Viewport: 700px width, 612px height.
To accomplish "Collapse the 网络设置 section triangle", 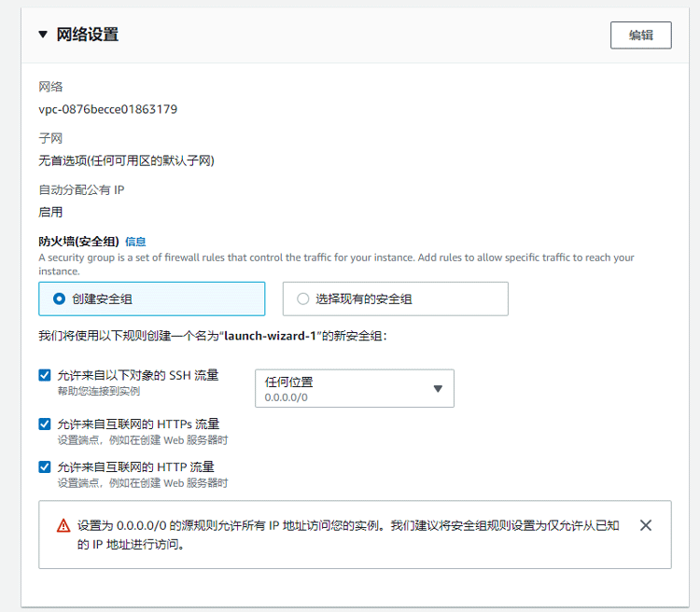I will (43, 35).
